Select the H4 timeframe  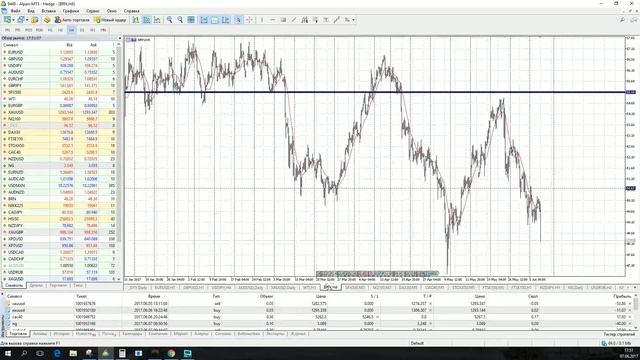[71, 30]
